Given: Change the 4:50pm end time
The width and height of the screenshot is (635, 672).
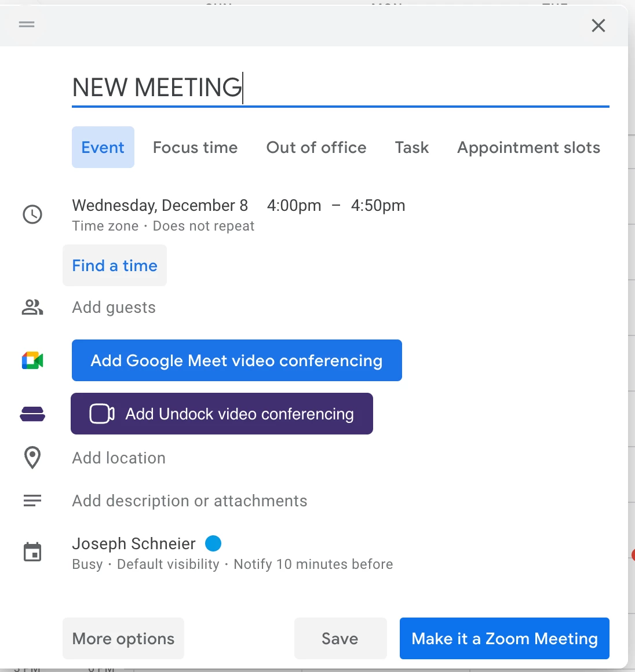Looking at the screenshot, I should pyautogui.click(x=378, y=205).
